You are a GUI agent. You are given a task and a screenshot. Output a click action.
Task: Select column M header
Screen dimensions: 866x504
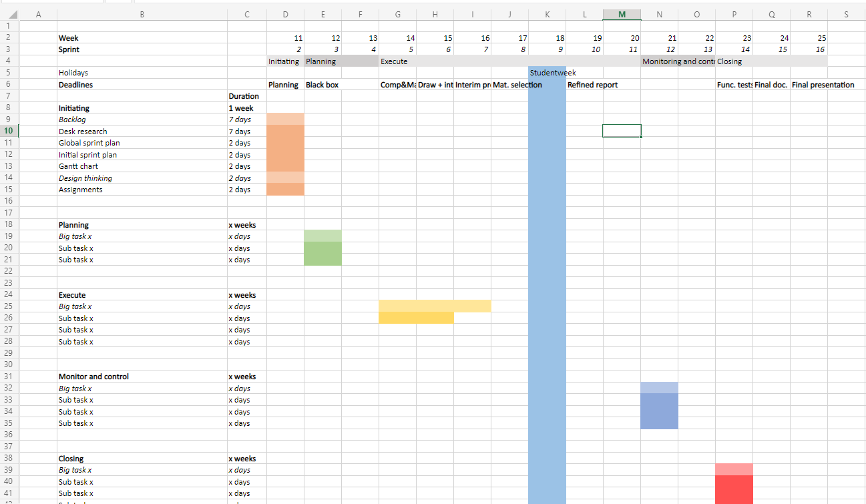click(622, 15)
